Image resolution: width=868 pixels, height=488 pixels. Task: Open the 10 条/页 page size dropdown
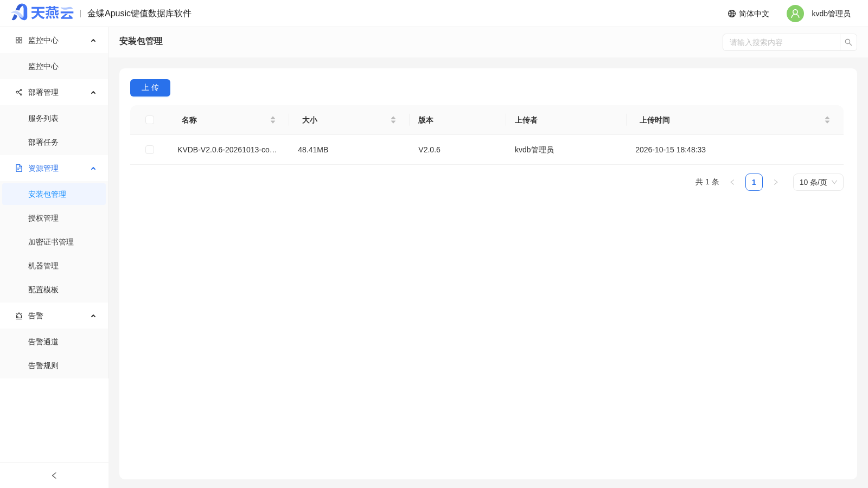tap(818, 182)
